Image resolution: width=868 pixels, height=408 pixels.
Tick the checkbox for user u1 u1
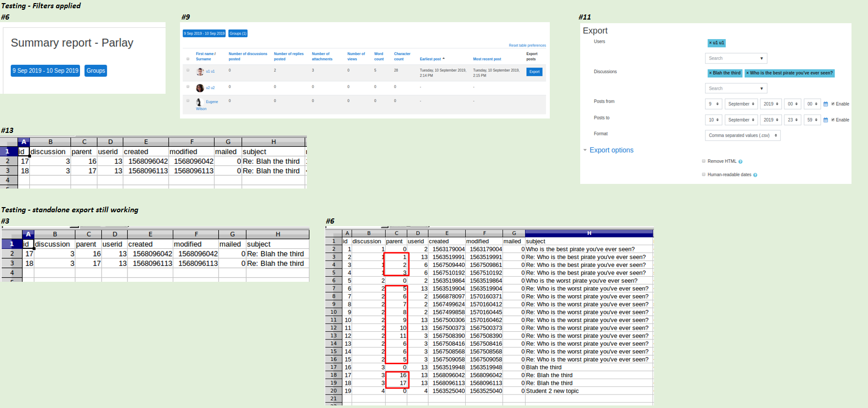pos(188,70)
